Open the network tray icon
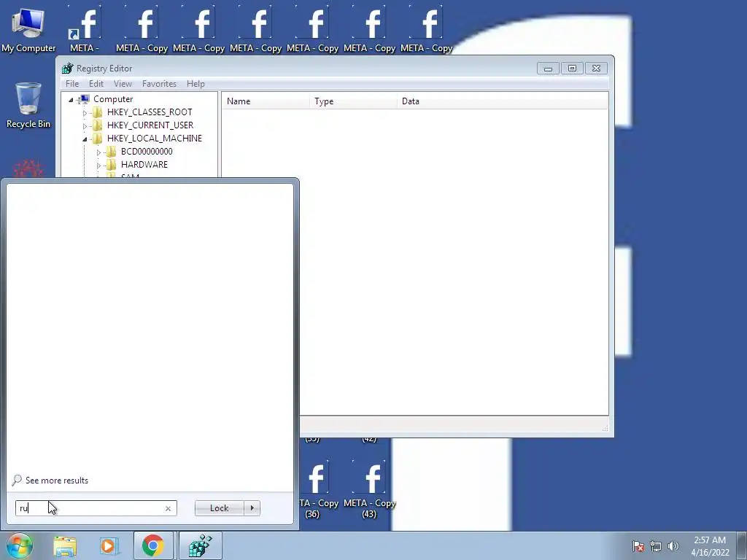The image size is (747, 560). pos(656,546)
